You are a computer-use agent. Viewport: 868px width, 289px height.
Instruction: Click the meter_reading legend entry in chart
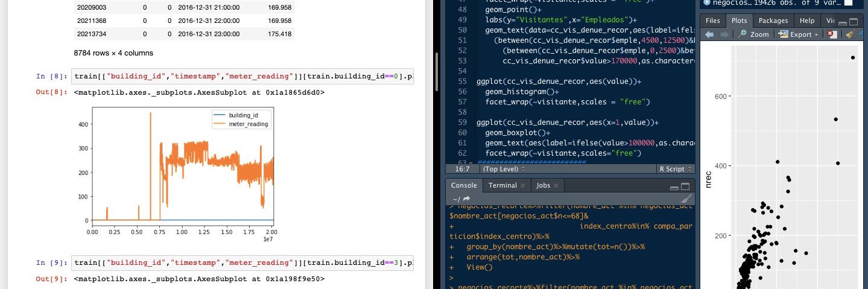(x=241, y=124)
